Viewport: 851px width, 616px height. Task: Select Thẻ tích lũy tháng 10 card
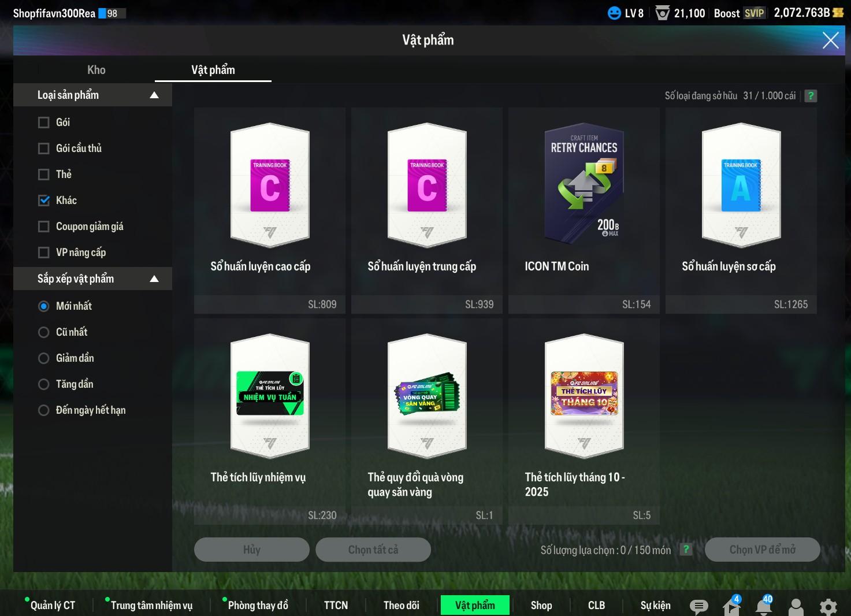[x=584, y=421]
